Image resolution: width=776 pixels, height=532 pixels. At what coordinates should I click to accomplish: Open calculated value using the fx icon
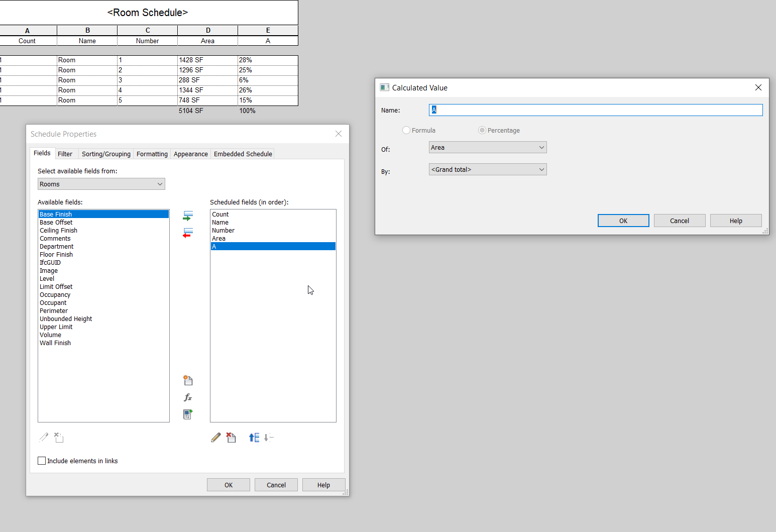(x=188, y=397)
